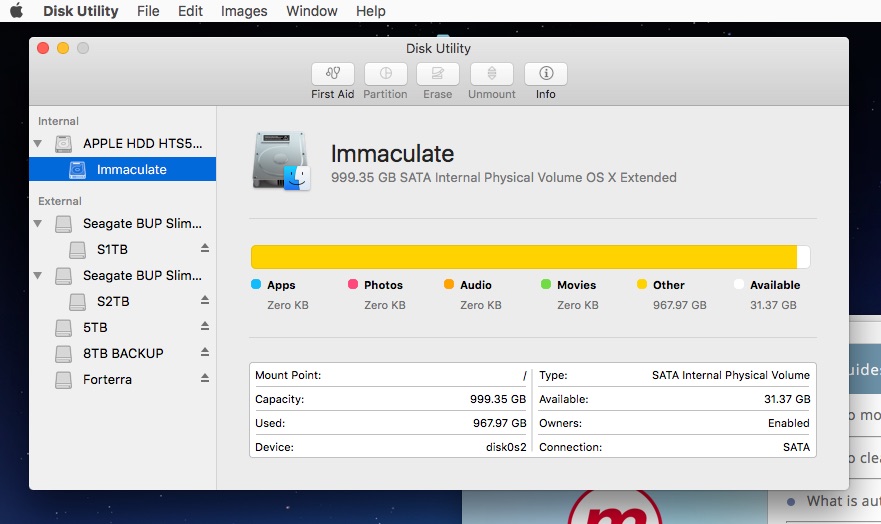Click the volume subtitle 999.35 GB SATA Internal
Image resolution: width=881 pixels, height=524 pixels.
(503, 177)
